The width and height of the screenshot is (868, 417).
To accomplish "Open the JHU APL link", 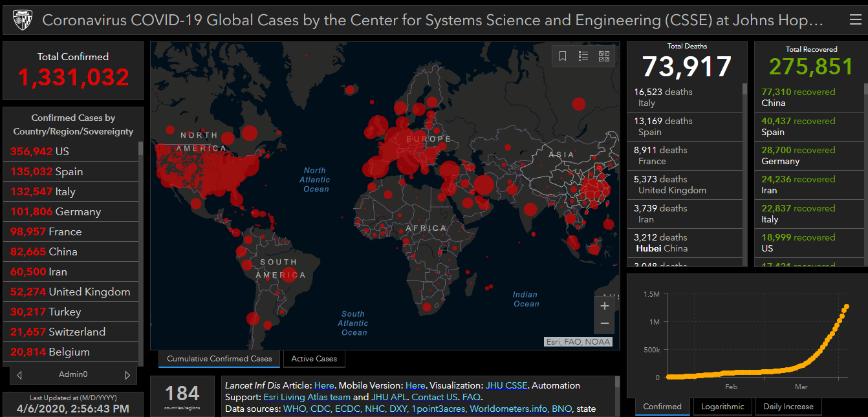I will coord(389,397).
